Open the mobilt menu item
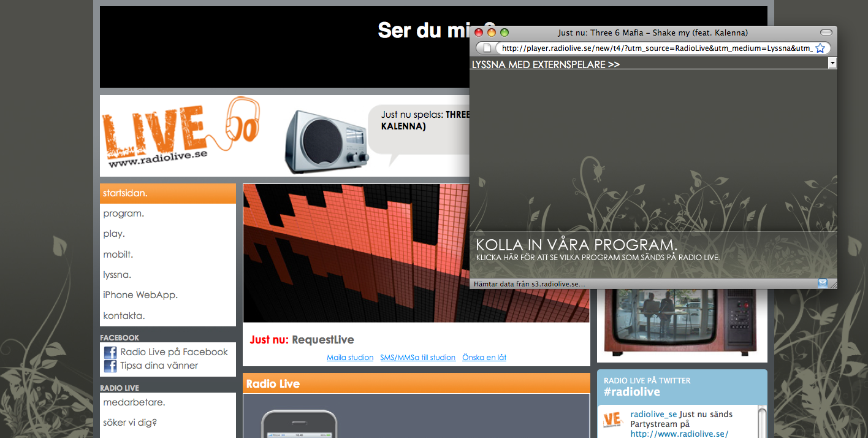This screenshot has width=868, height=438. click(168, 255)
